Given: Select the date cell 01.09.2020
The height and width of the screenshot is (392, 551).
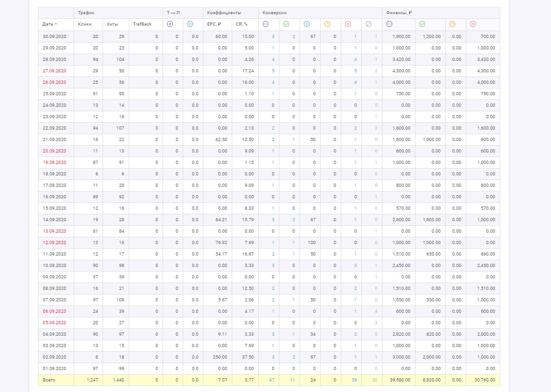Looking at the screenshot, I should [55, 368].
